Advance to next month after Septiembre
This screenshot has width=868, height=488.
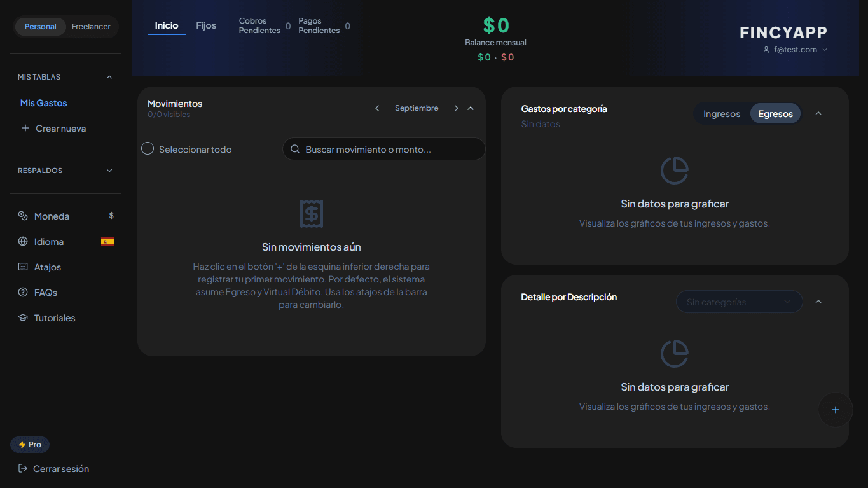tap(456, 108)
